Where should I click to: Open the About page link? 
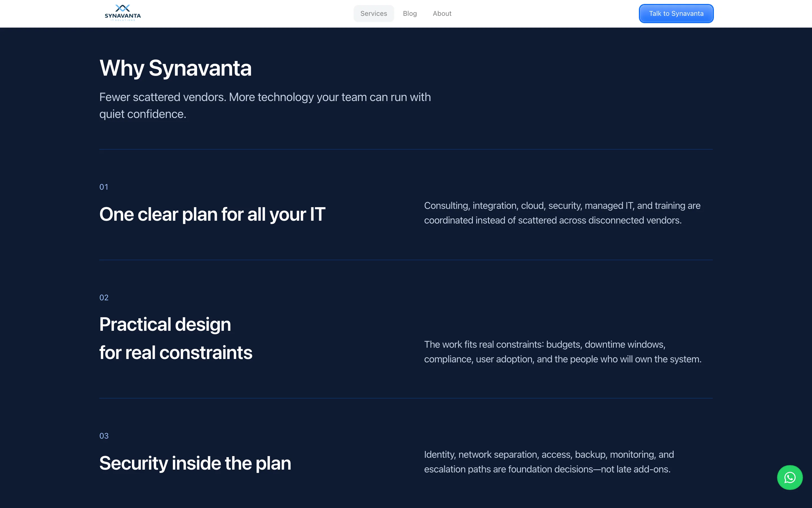click(442, 14)
